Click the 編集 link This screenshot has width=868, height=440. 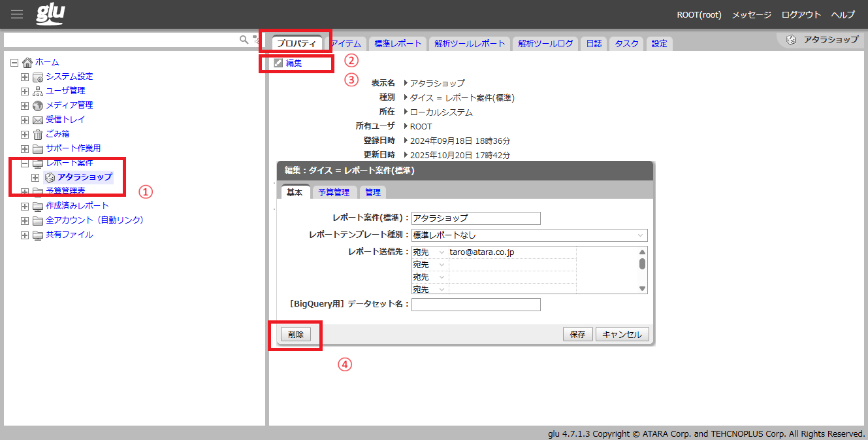click(294, 63)
